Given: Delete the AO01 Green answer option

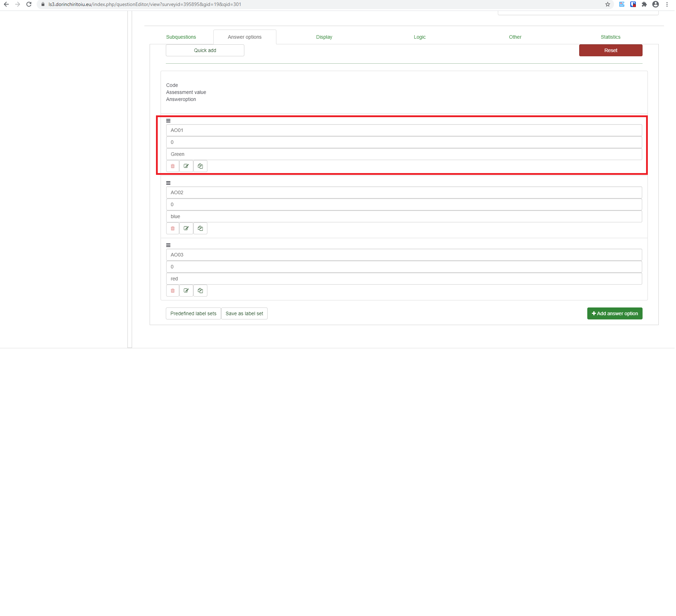Looking at the screenshot, I should [x=173, y=166].
